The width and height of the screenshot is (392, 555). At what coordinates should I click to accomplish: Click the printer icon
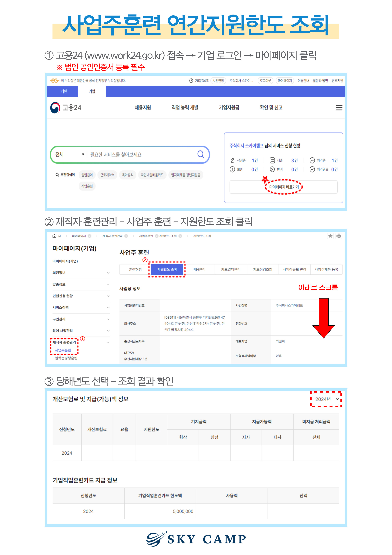click(339, 236)
